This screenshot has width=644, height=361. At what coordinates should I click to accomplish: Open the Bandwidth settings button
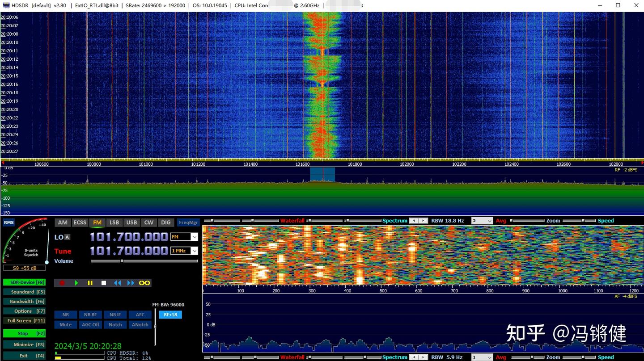25,301
